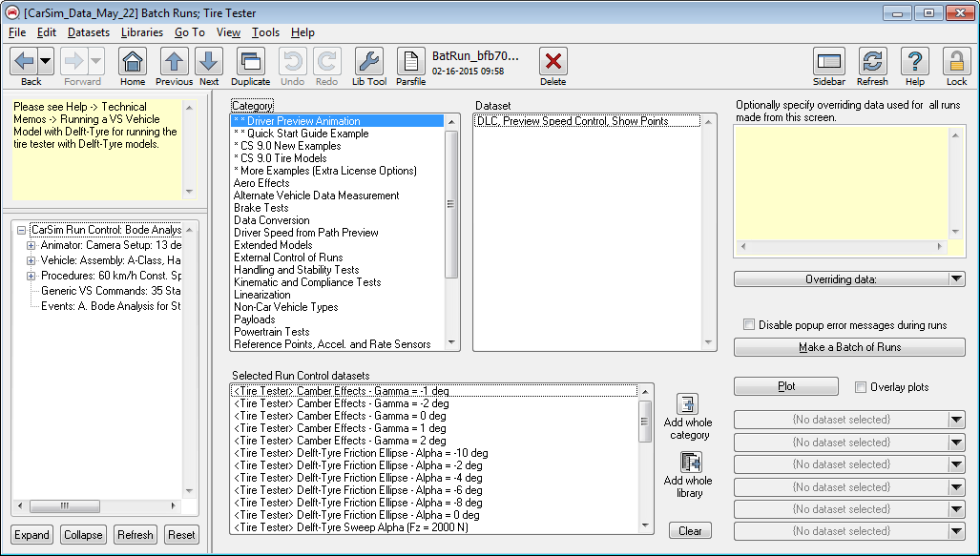Screen dimensions: 980x556
Task: Click the Category list scrollbar thumb
Action: coord(450,204)
